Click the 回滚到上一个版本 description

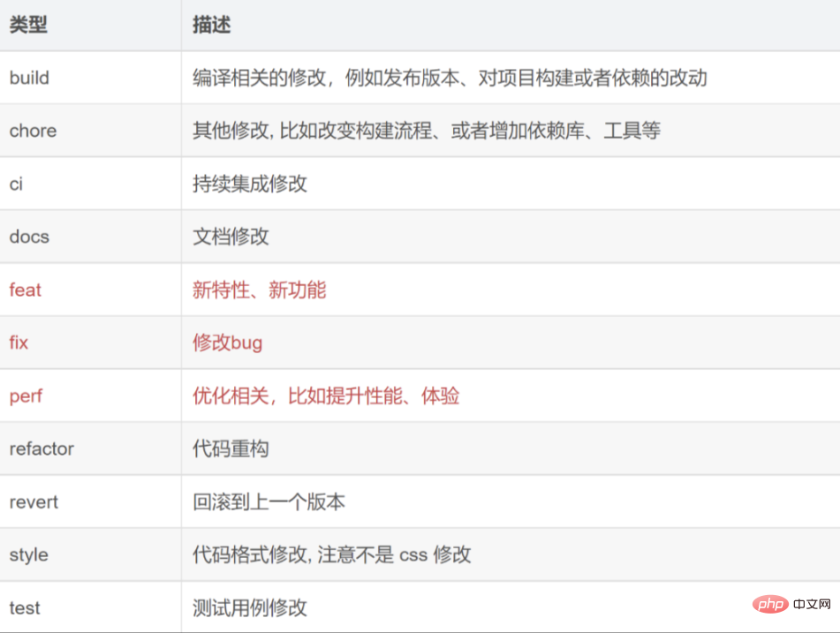tap(269, 501)
